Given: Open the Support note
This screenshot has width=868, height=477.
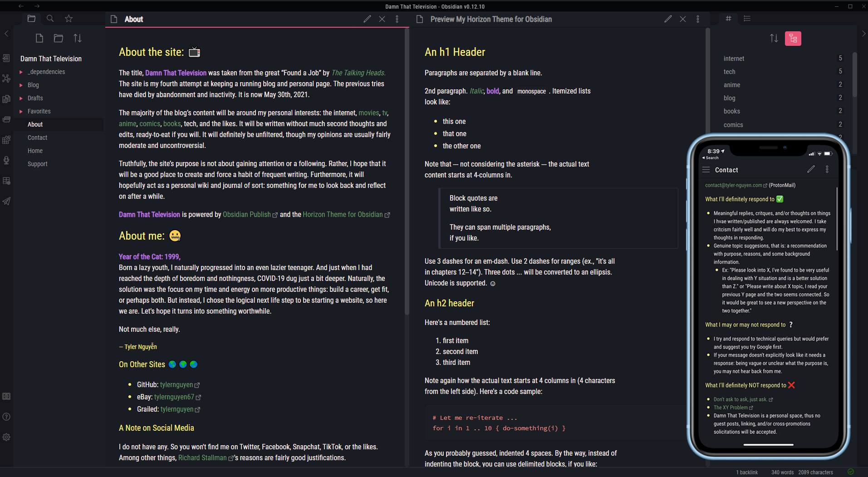Looking at the screenshot, I should 59,164.
